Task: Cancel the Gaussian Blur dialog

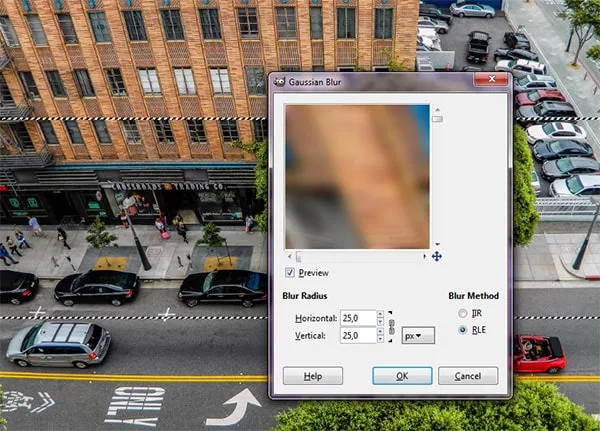Action: pos(468,376)
